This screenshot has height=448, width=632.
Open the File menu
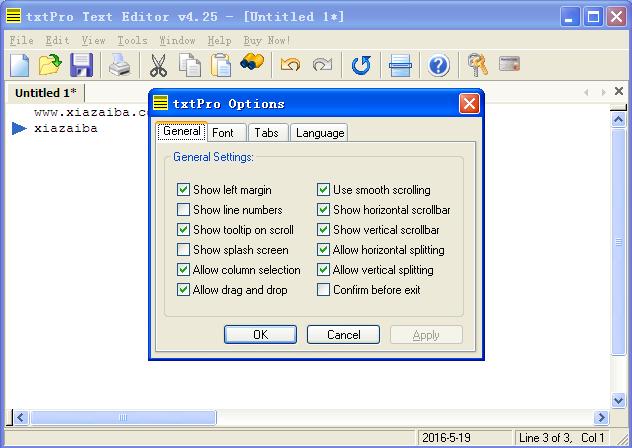(x=21, y=40)
